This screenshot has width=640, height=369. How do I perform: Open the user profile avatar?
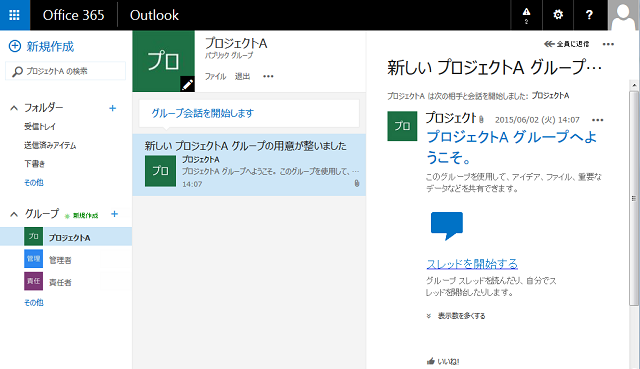click(624, 15)
